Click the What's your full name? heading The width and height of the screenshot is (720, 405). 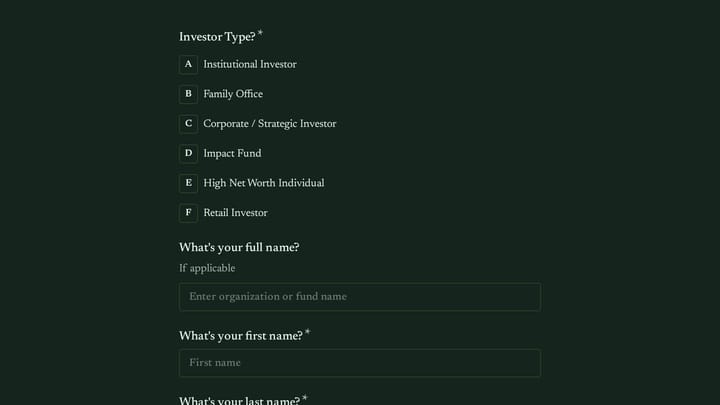pyautogui.click(x=239, y=248)
